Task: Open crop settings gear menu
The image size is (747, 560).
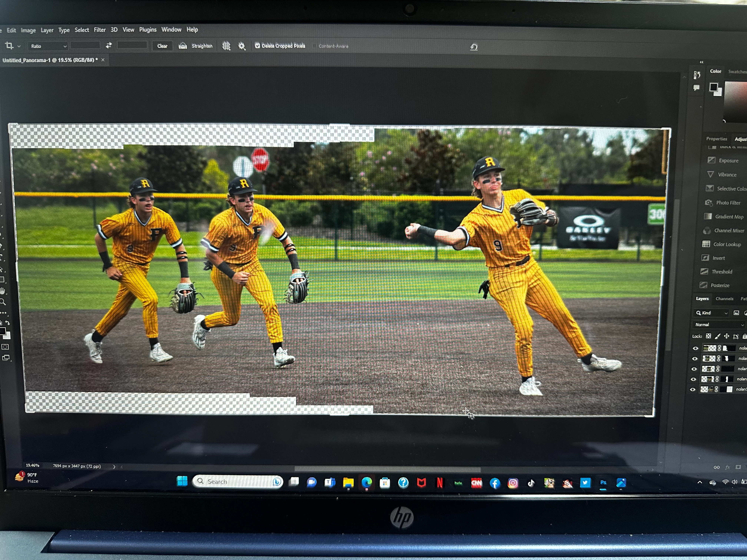Action: [x=242, y=46]
